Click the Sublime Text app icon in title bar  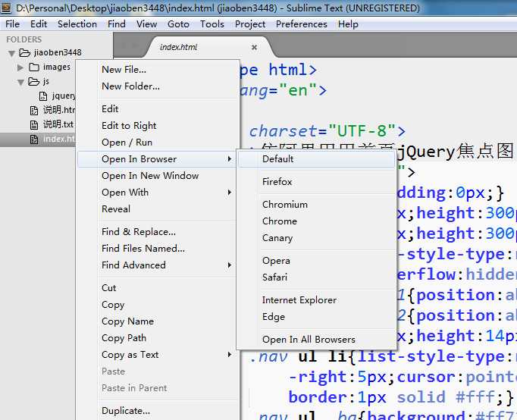(x=6, y=8)
